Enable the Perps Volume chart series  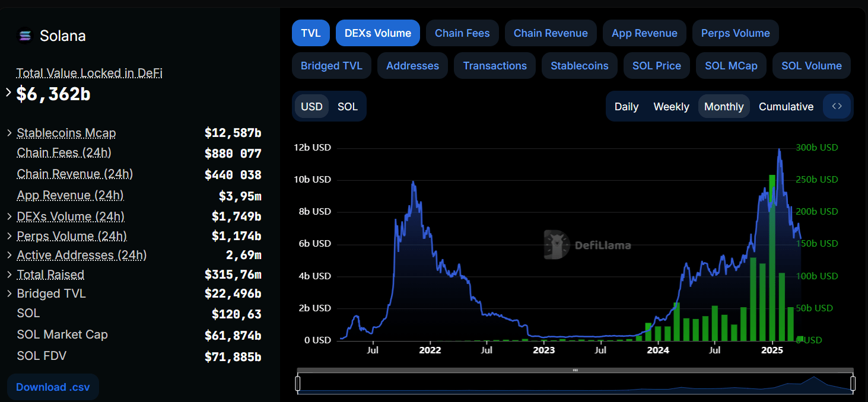736,33
